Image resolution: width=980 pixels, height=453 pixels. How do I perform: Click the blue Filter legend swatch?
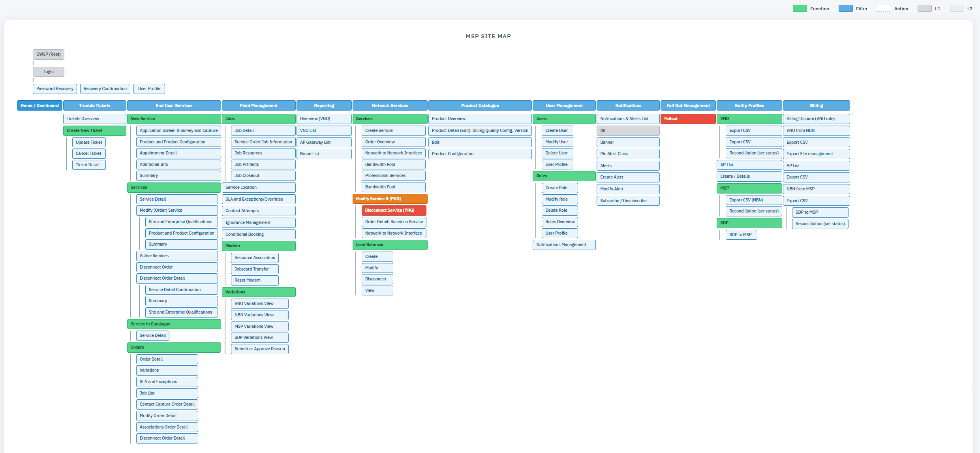[845, 8]
